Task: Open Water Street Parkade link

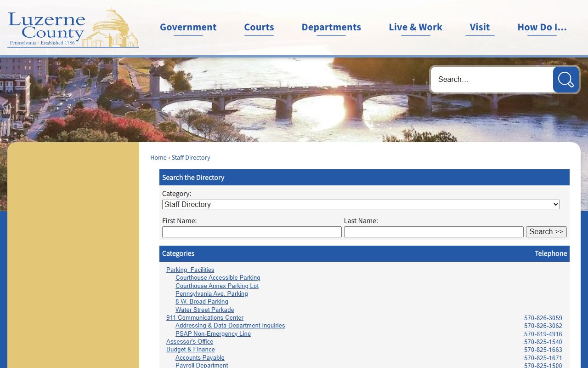Action: (x=205, y=310)
